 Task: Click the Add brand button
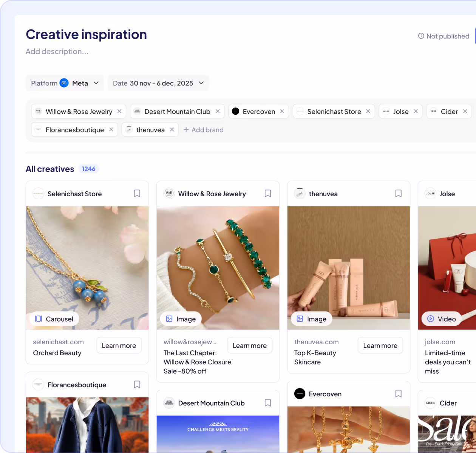(x=204, y=129)
